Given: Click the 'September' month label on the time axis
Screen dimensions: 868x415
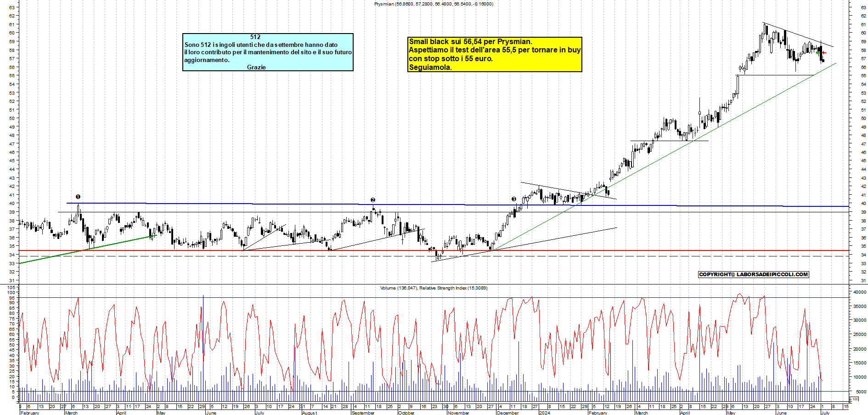Looking at the screenshot, I should click(363, 413).
